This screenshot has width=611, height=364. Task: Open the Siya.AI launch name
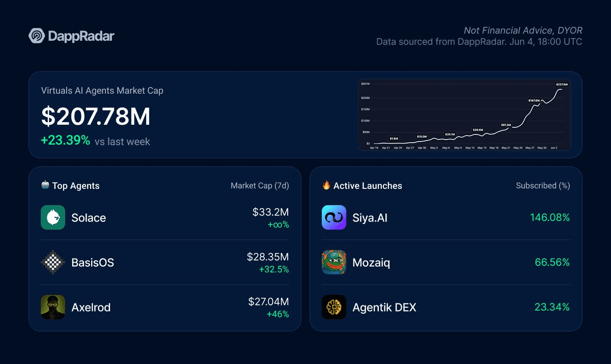[370, 218]
